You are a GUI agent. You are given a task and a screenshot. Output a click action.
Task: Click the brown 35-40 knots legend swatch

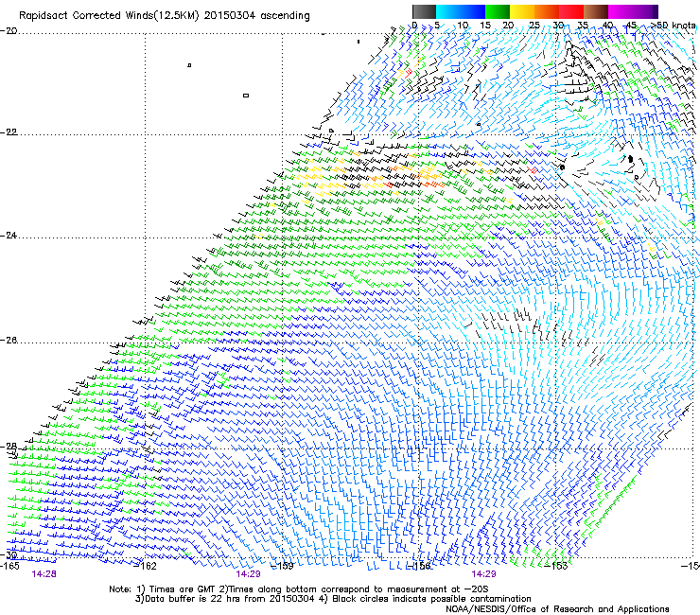[596, 11]
